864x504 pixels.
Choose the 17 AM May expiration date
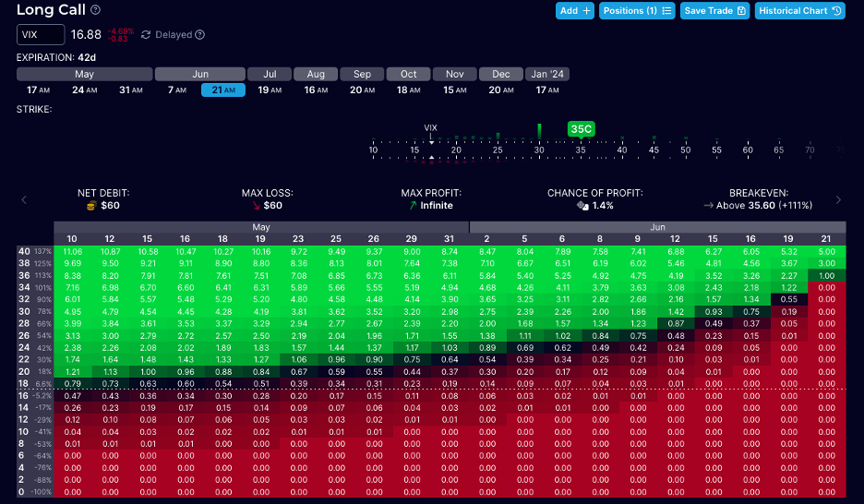[x=38, y=90]
